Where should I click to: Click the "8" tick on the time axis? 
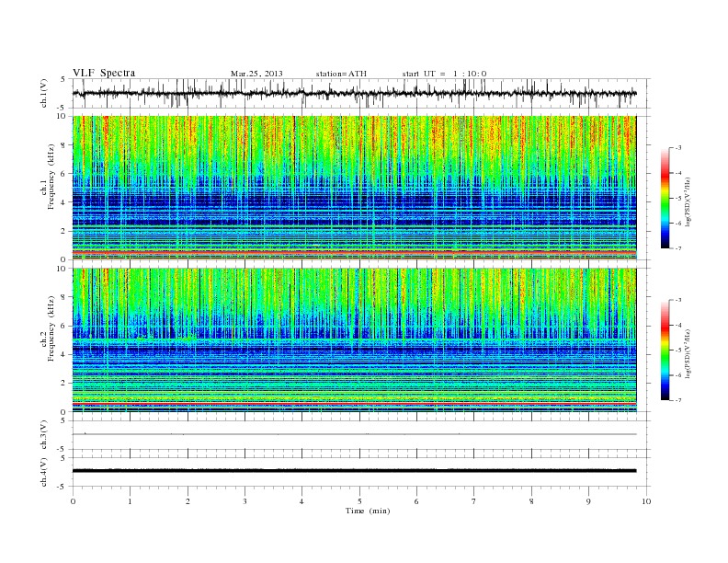tap(531, 501)
